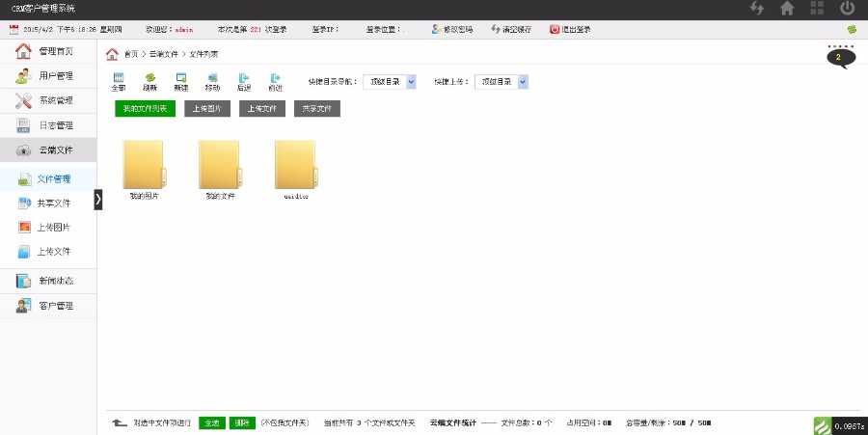This screenshot has width=868, height=435.
Task: Click the sync arrows icon in top bar
Action: coord(757,9)
